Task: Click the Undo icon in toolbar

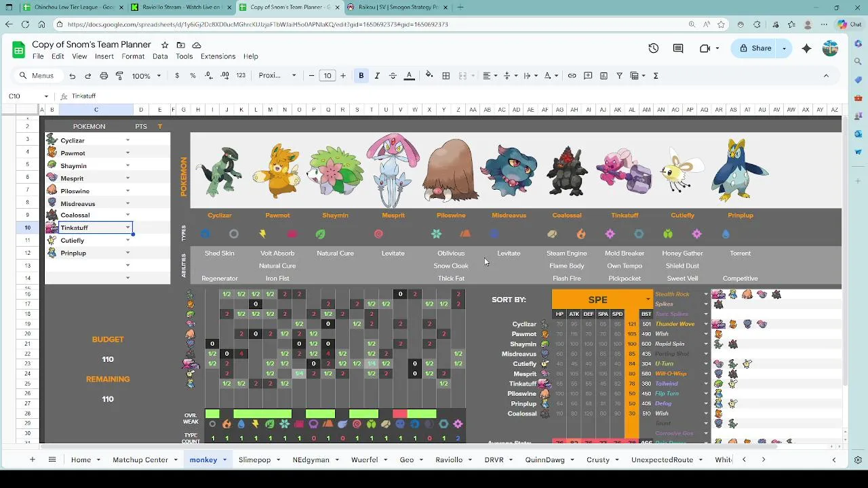Action: [72, 76]
